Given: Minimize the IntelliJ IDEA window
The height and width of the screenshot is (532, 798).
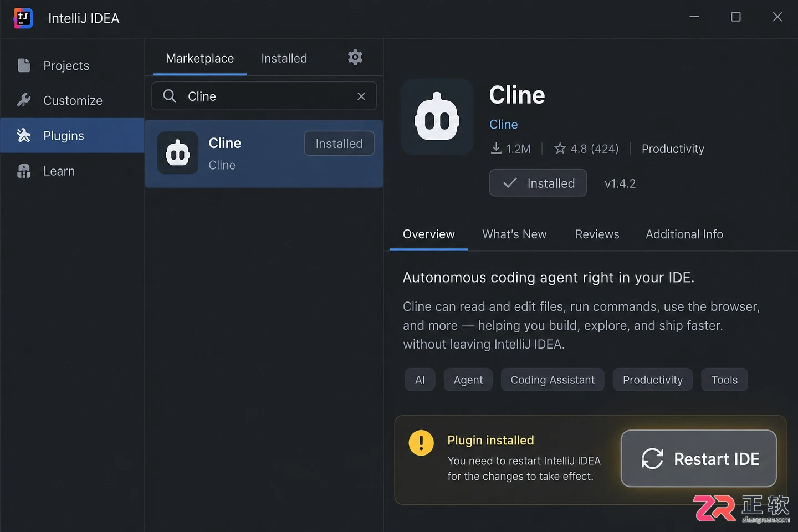Looking at the screenshot, I should (694, 17).
